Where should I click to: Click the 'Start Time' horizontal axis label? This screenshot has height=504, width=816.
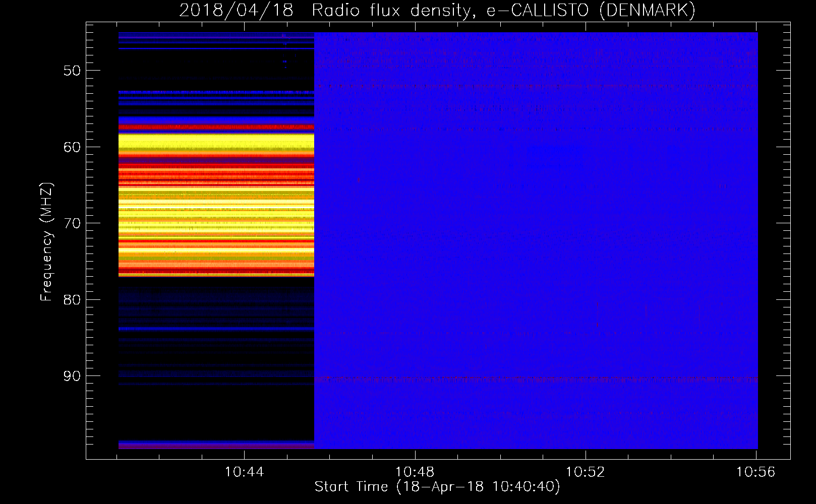click(437, 486)
